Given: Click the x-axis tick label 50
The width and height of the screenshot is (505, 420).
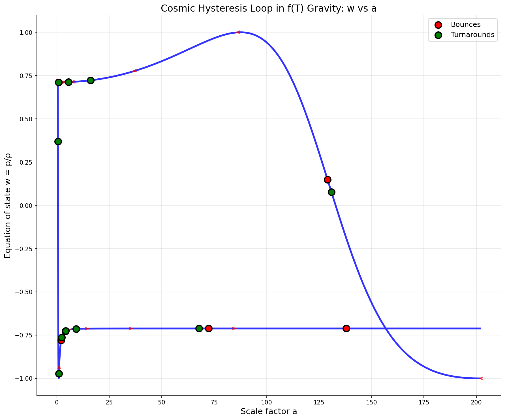Looking at the screenshot, I should 161,402.
